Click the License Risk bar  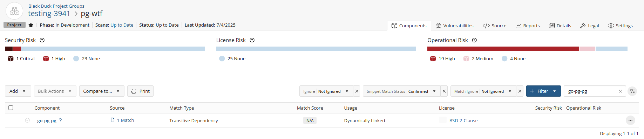(316, 49)
